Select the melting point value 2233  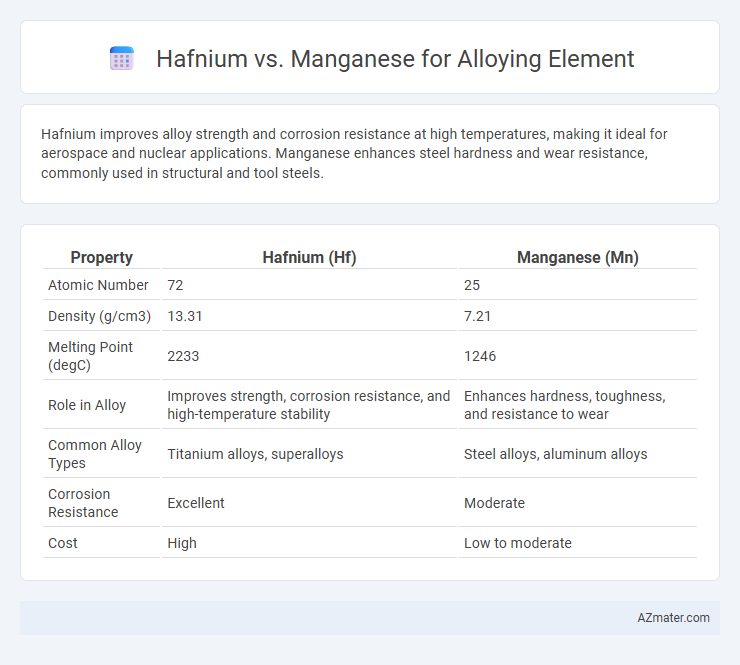(x=183, y=356)
